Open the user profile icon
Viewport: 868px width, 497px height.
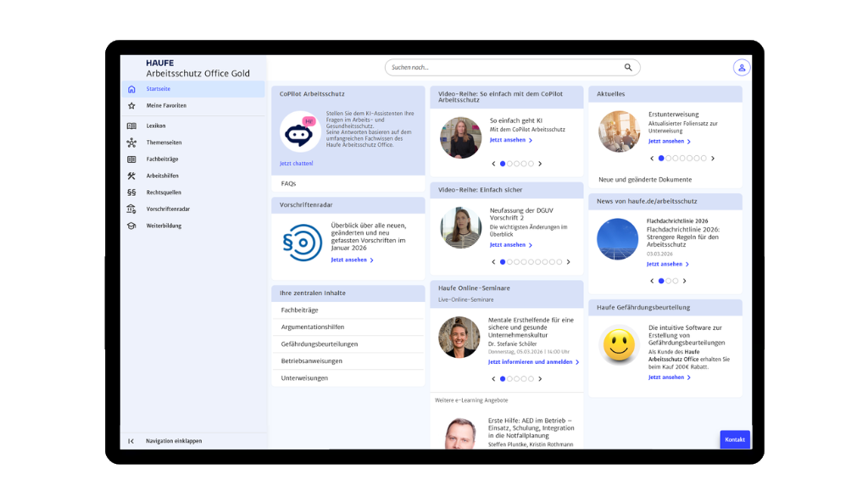coord(742,68)
